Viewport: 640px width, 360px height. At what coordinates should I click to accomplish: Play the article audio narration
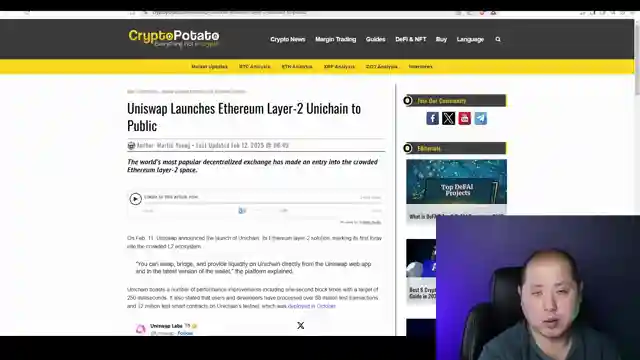pos(136,199)
